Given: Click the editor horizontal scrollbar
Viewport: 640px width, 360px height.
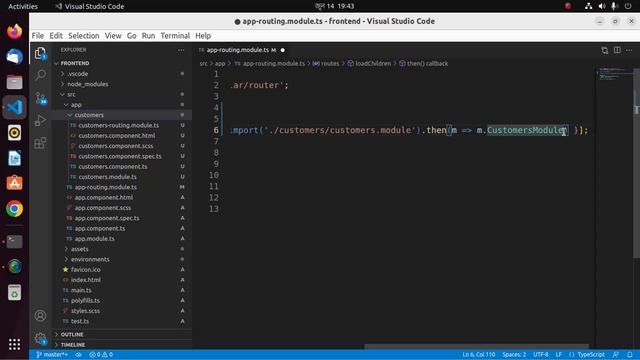Looking at the screenshot, I should 476,347.
